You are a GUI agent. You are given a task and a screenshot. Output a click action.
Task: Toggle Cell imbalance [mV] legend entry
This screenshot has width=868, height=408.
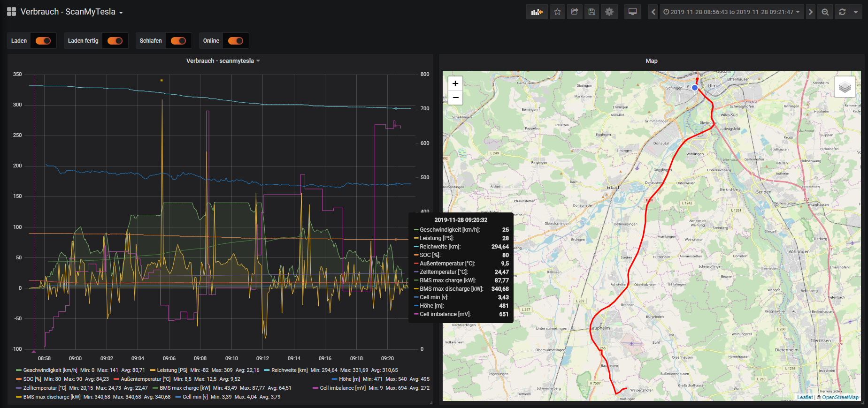(343, 388)
